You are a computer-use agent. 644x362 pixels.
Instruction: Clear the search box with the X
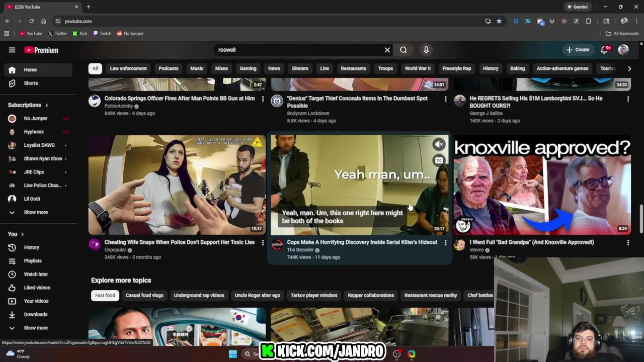coord(387,50)
